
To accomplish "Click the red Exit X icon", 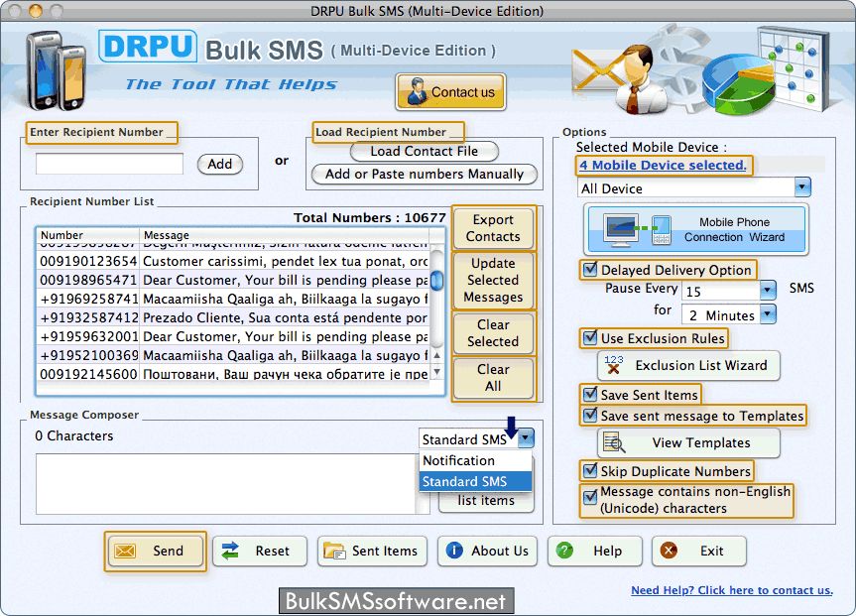I will (x=669, y=551).
